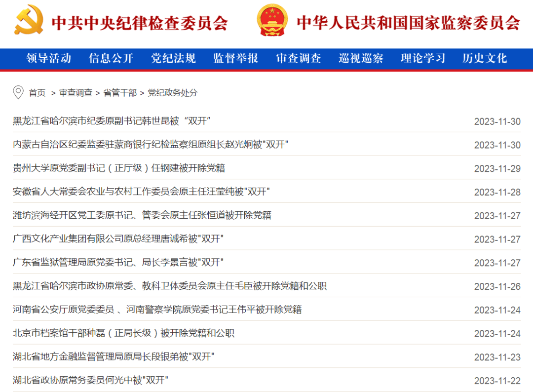The width and height of the screenshot is (533, 392).
Task: Click the date 2023-11-26
Action: click(x=497, y=287)
